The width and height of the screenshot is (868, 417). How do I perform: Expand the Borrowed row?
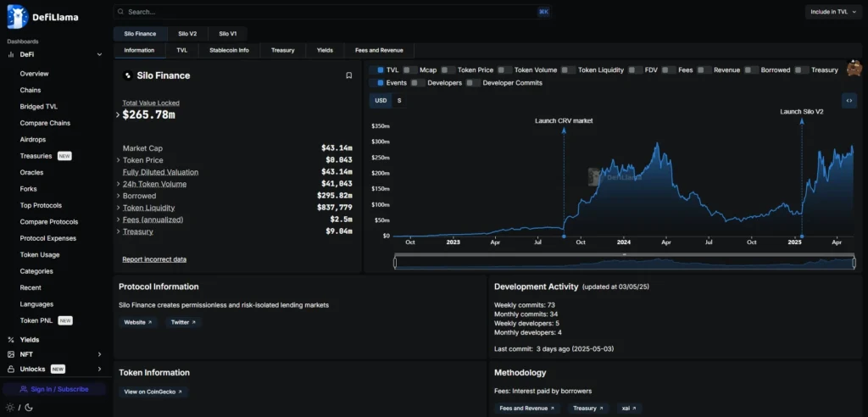119,196
